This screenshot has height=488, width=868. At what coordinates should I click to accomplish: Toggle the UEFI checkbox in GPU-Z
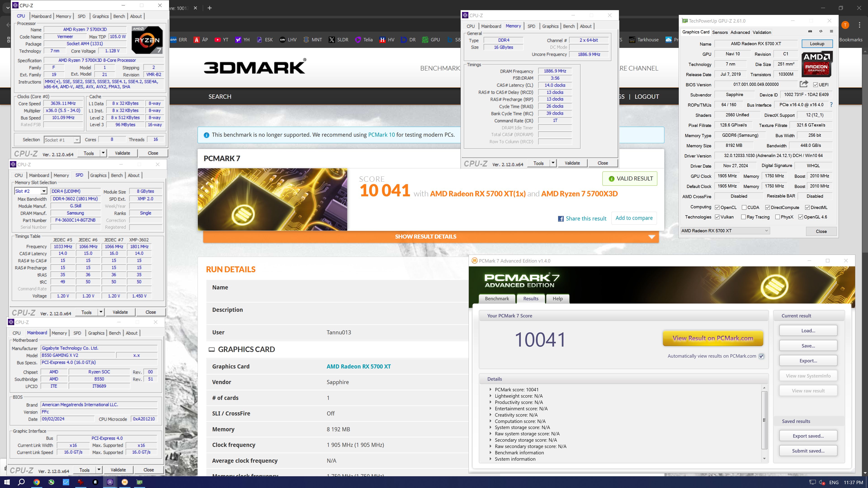[x=815, y=84]
